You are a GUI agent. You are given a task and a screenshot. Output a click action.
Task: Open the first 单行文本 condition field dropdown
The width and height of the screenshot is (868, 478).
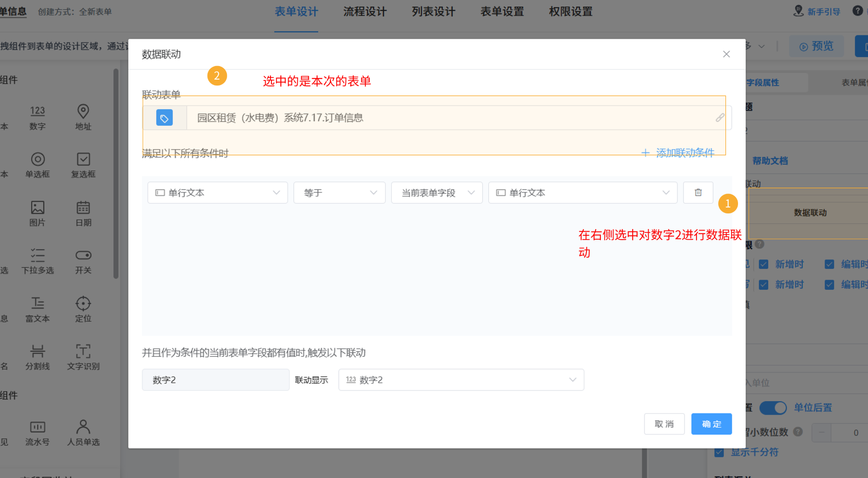tap(218, 193)
